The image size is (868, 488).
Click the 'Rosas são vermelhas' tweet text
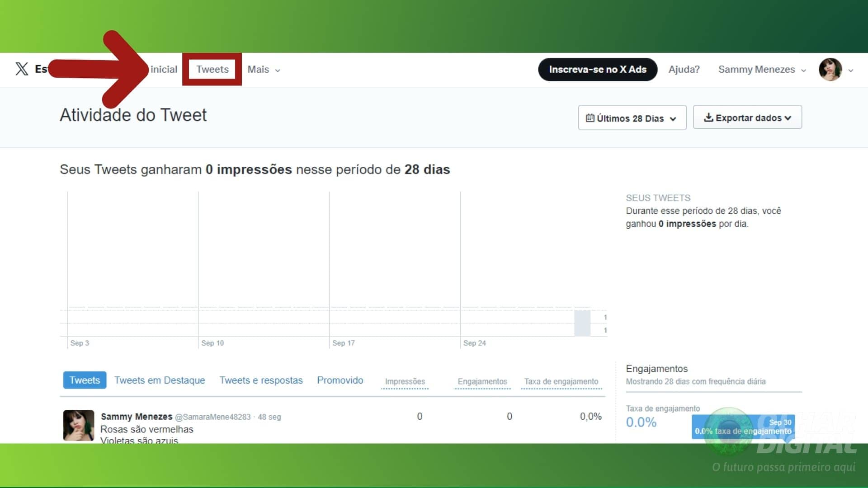pos(147,429)
